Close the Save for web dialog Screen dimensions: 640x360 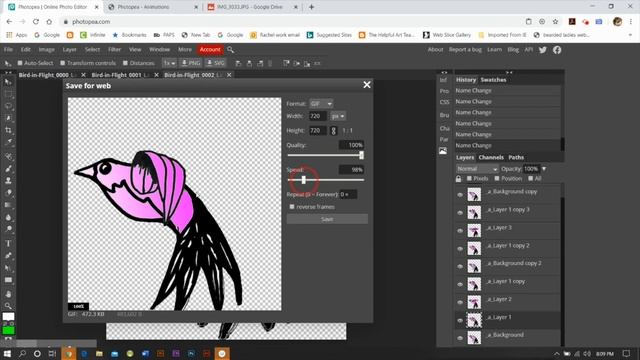[x=367, y=84]
